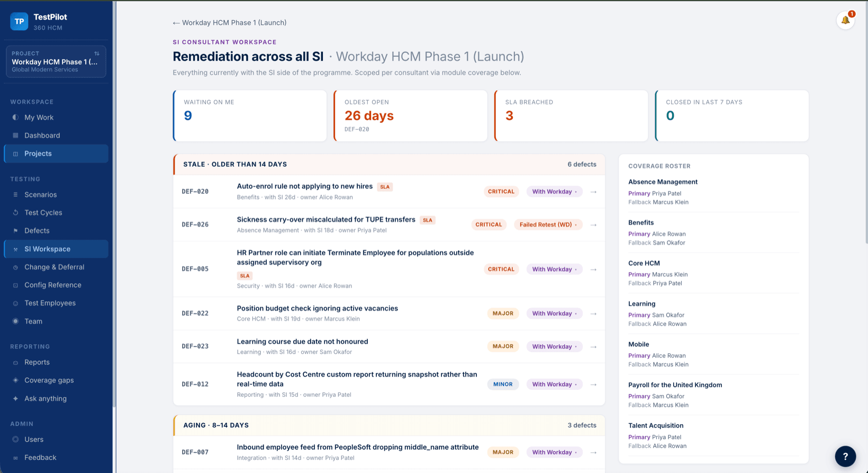The image size is (868, 473).
Task: Click the Projects sidebar icon
Action: pos(15,154)
